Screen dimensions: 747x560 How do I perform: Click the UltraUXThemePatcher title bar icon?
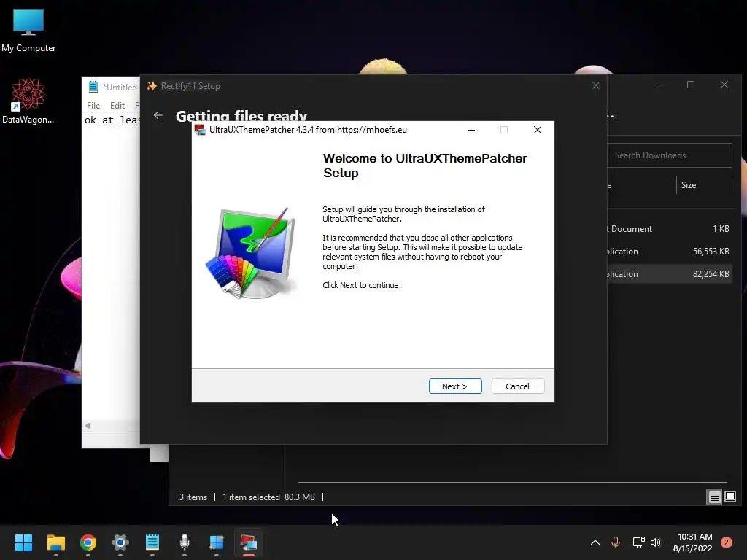pos(200,130)
